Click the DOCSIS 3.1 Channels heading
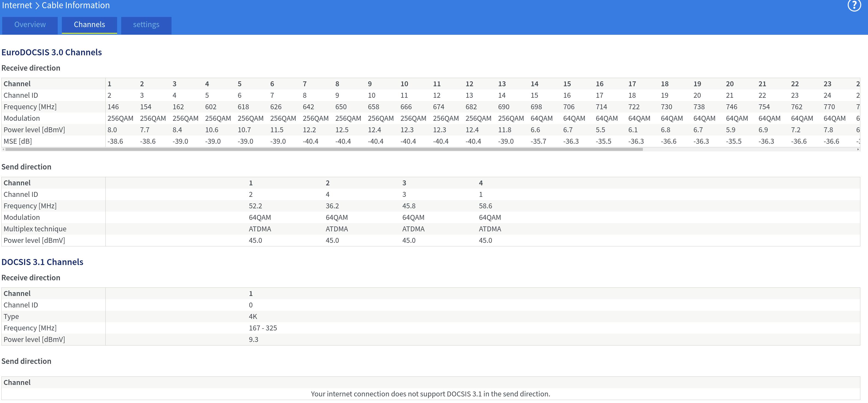The image size is (868, 403). tap(42, 262)
